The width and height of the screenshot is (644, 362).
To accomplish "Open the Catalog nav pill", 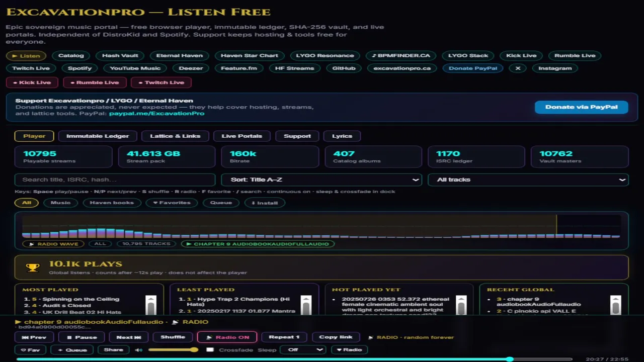I will [71, 56].
